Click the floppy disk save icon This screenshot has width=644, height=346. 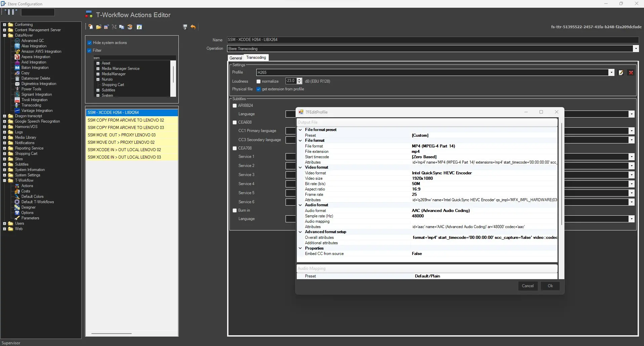coord(185,27)
